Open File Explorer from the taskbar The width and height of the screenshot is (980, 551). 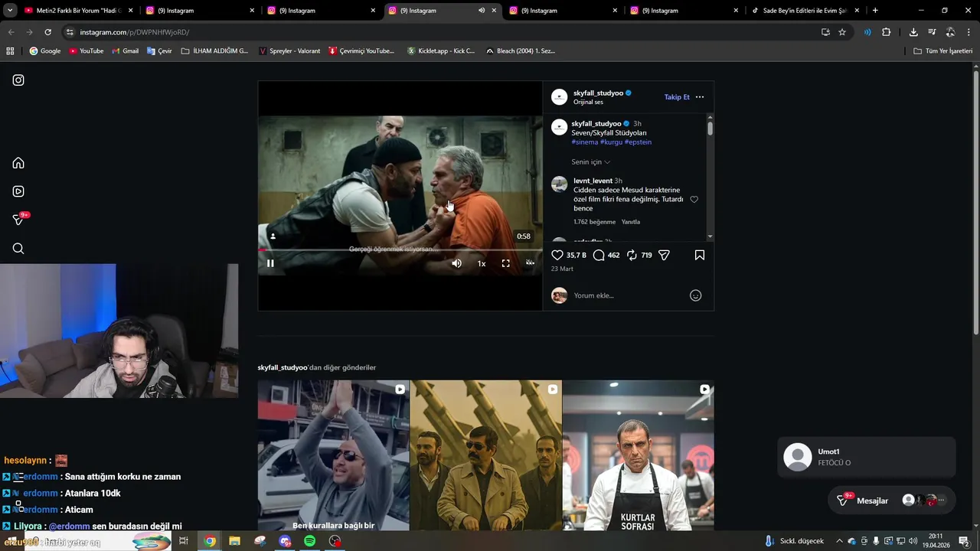235,541
